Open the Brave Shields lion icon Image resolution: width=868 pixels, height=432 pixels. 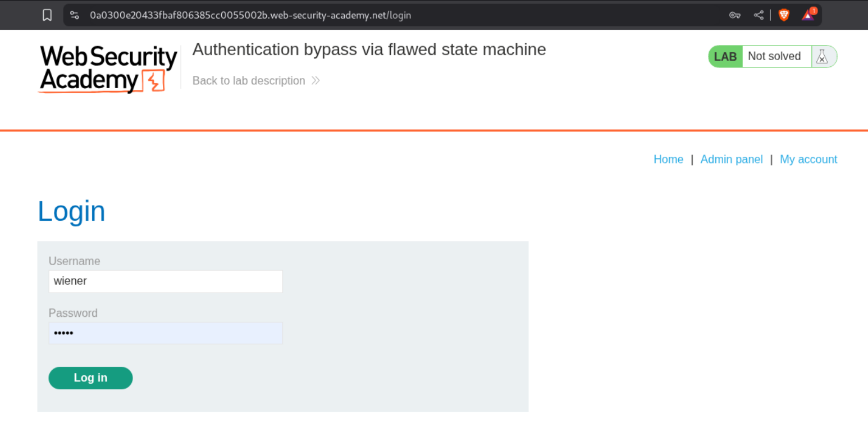pos(784,15)
